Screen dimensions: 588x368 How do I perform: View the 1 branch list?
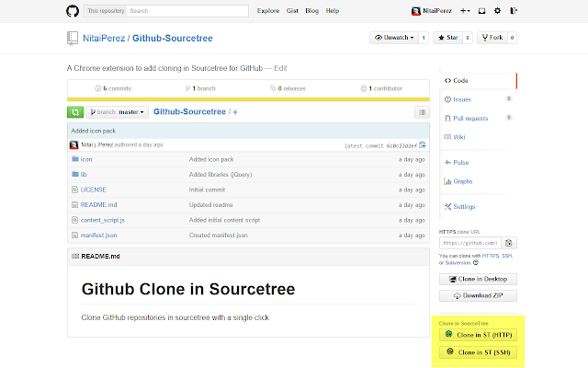(x=200, y=88)
